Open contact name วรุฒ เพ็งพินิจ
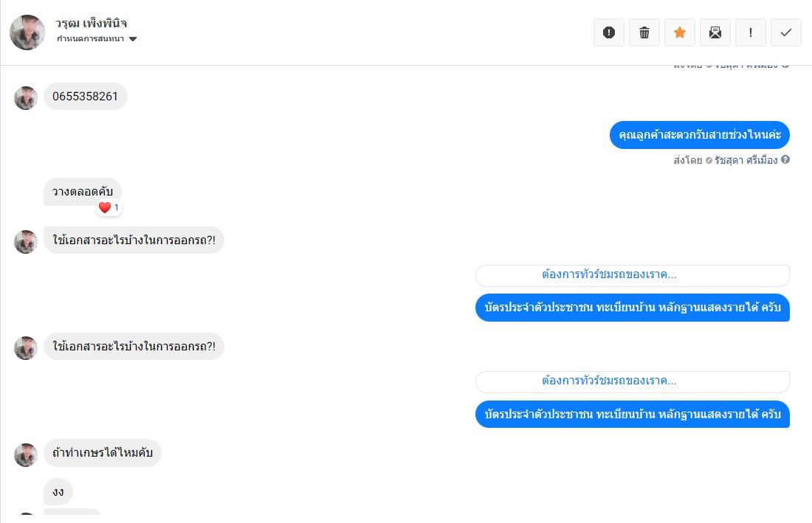The height and width of the screenshot is (523, 812). [x=92, y=23]
